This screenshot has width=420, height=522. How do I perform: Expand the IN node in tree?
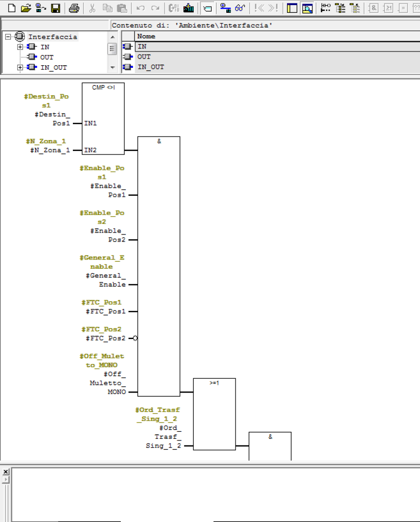coord(20,47)
